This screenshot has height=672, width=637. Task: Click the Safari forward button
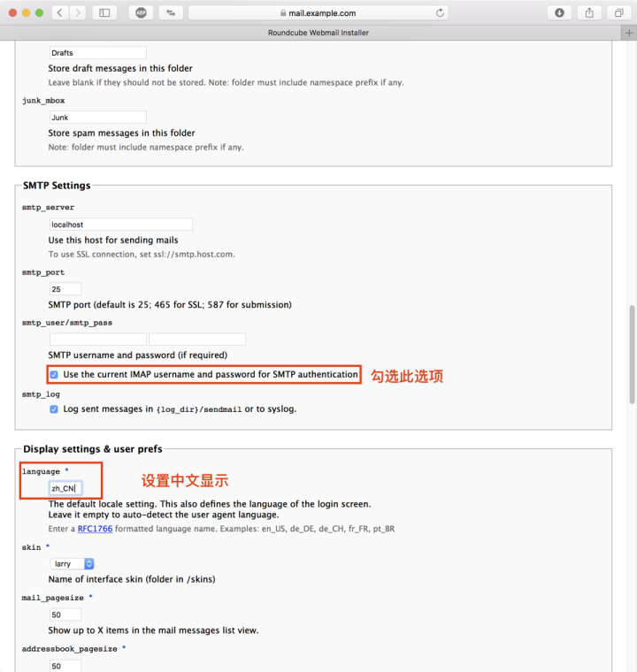[78, 13]
